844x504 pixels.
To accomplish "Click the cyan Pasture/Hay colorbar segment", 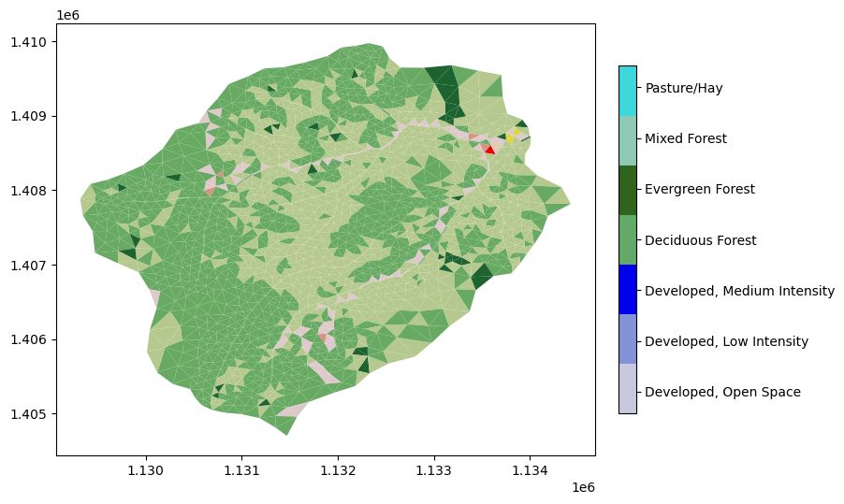I will [627, 90].
